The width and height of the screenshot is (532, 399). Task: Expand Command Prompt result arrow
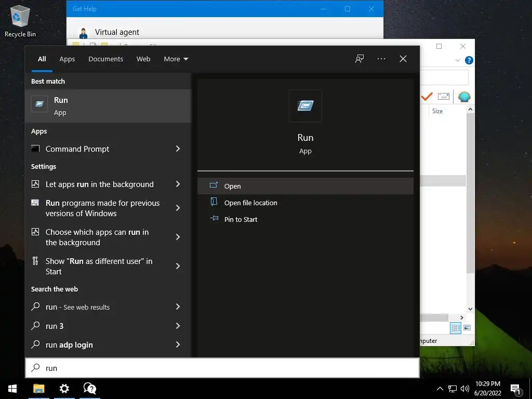tap(178, 149)
